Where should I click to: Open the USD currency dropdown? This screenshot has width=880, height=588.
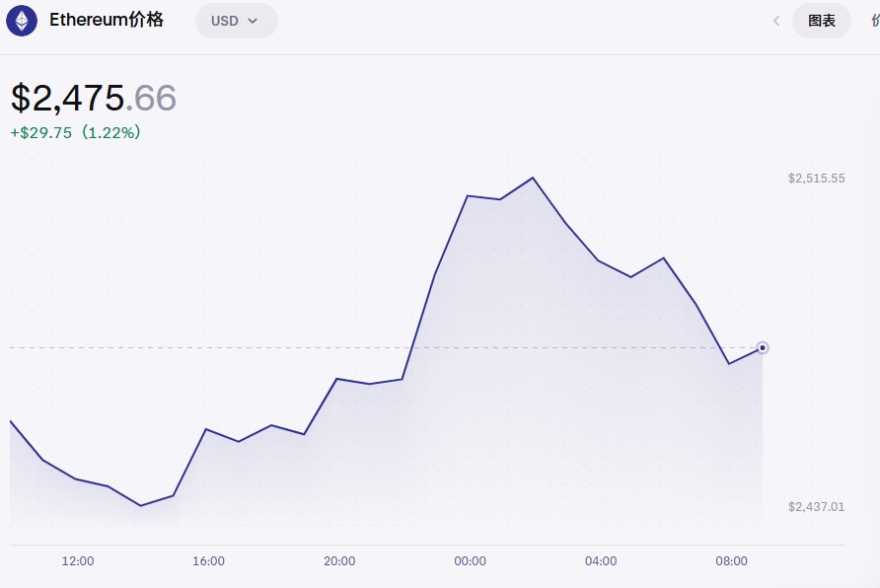click(236, 21)
